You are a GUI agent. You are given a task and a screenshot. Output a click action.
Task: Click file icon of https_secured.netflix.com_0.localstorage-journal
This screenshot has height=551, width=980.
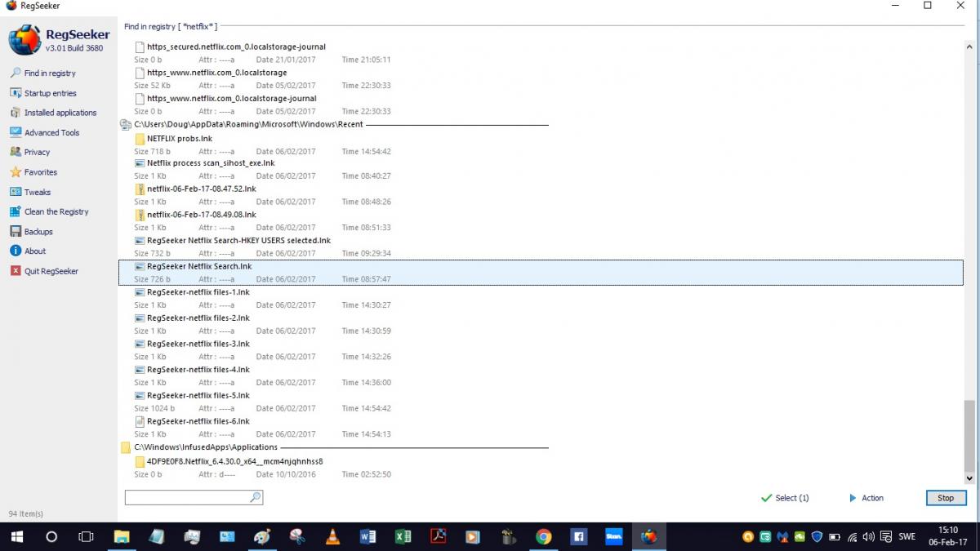pyautogui.click(x=140, y=47)
